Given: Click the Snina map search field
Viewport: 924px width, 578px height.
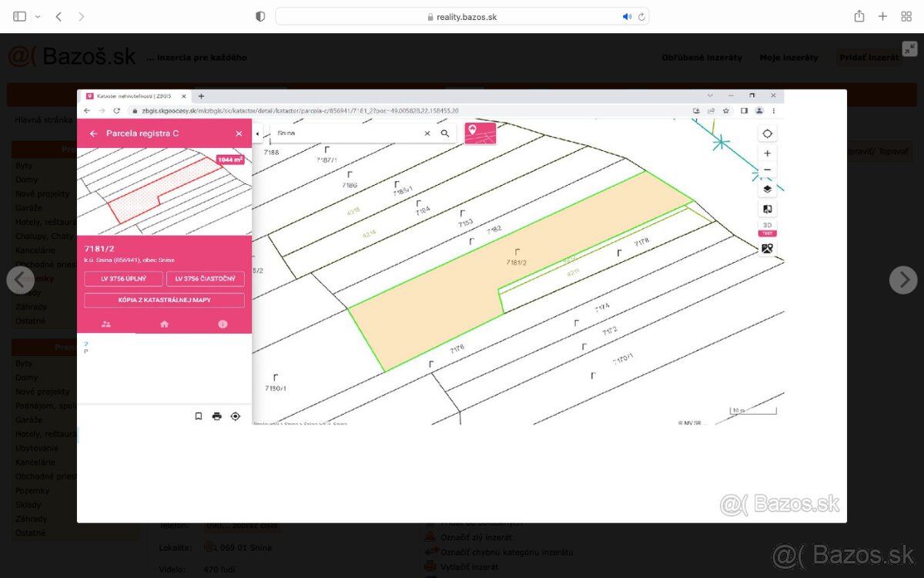Looking at the screenshot, I should (x=348, y=133).
